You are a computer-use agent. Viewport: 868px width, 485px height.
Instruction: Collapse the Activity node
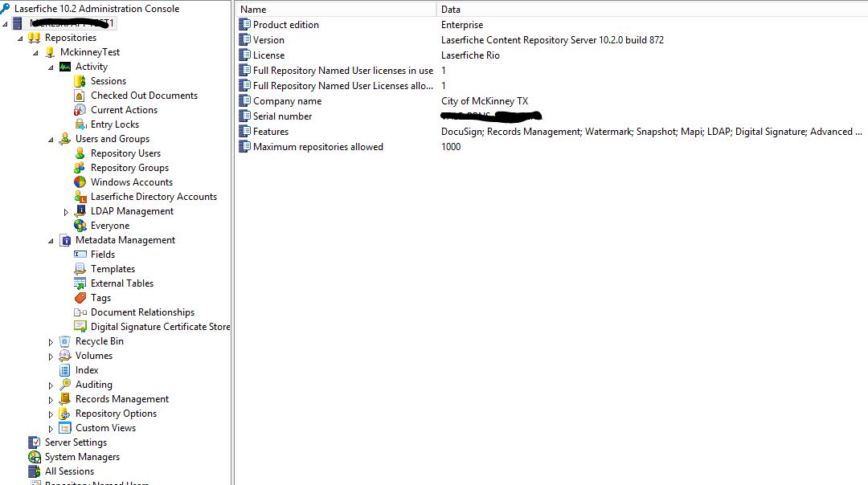(x=51, y=67)
